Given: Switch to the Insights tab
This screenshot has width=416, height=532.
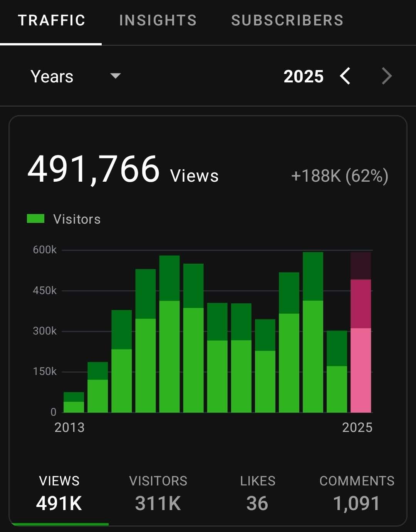Looking at the screenshot, I should [x=158, y=20].
